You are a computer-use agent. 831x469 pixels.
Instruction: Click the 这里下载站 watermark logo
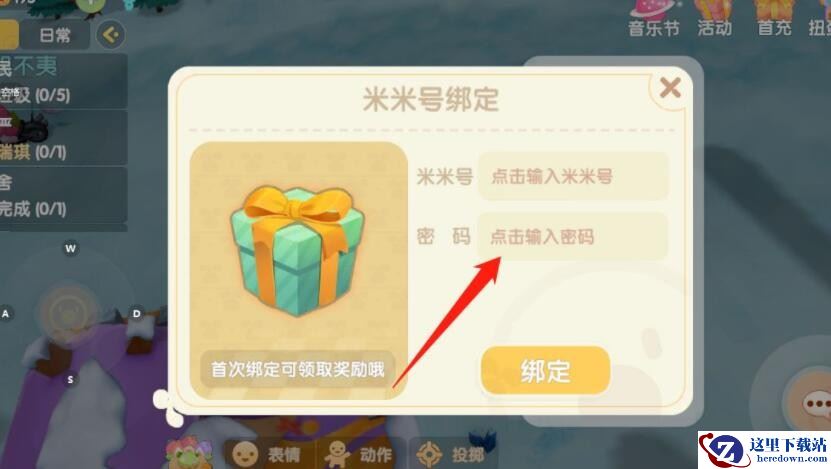pyautogui.click(x=764, y=450)
